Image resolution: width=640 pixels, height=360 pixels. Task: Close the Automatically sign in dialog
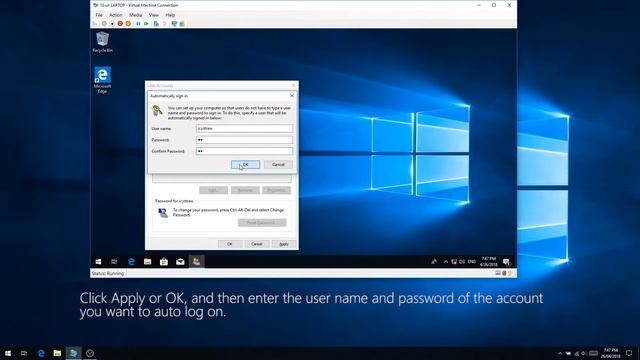(x=292, y=96)
